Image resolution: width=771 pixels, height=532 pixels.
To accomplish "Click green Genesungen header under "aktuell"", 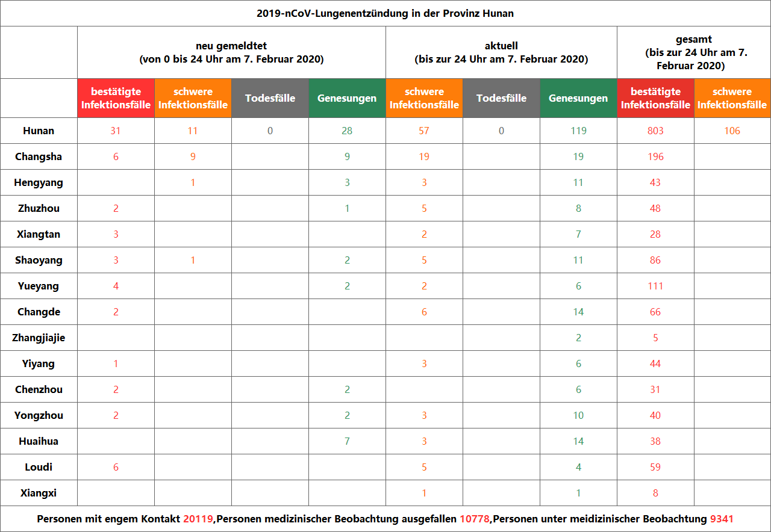I will click(578, 98).
